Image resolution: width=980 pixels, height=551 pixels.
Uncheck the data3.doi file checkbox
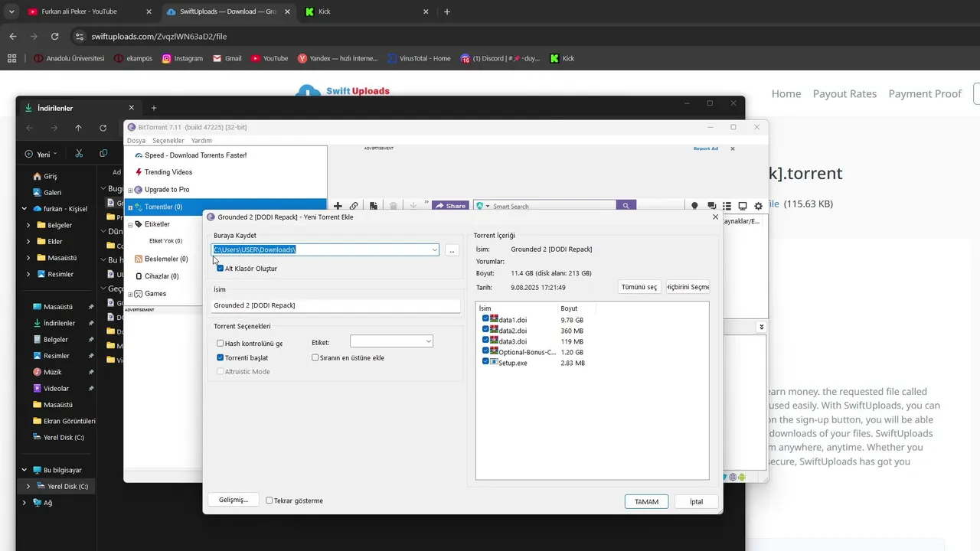[485, 341]
